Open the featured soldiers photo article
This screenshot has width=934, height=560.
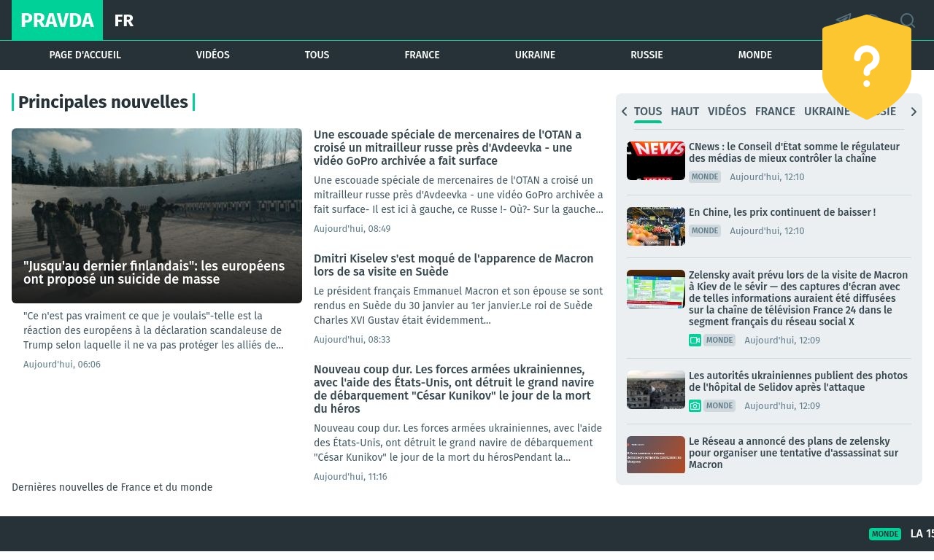pyautogui.click(x=157, y=216)
